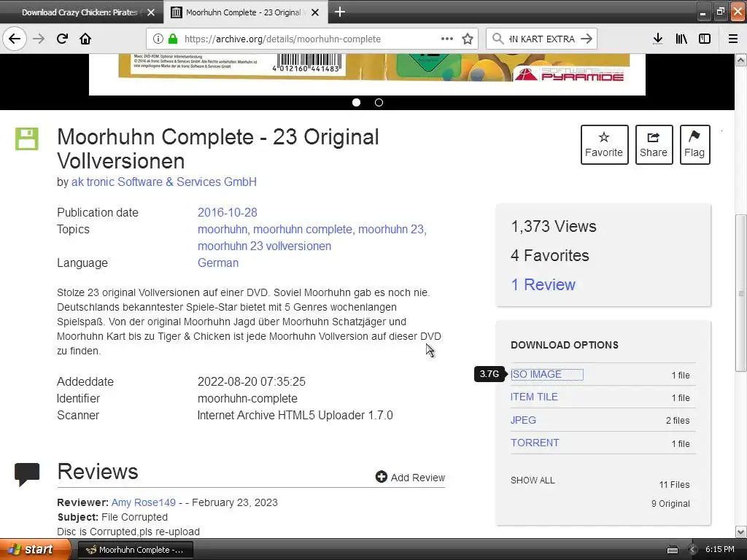
Task: Click the scrollbar down arrow
Action: pos(741,532)
